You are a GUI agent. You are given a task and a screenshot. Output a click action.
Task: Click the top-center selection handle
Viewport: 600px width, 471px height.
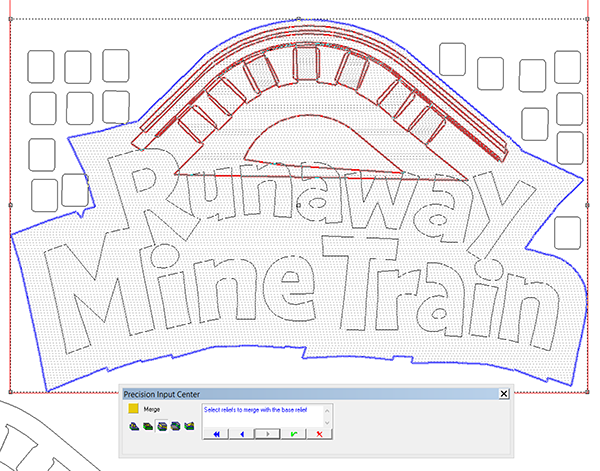(x=299, y=18)
